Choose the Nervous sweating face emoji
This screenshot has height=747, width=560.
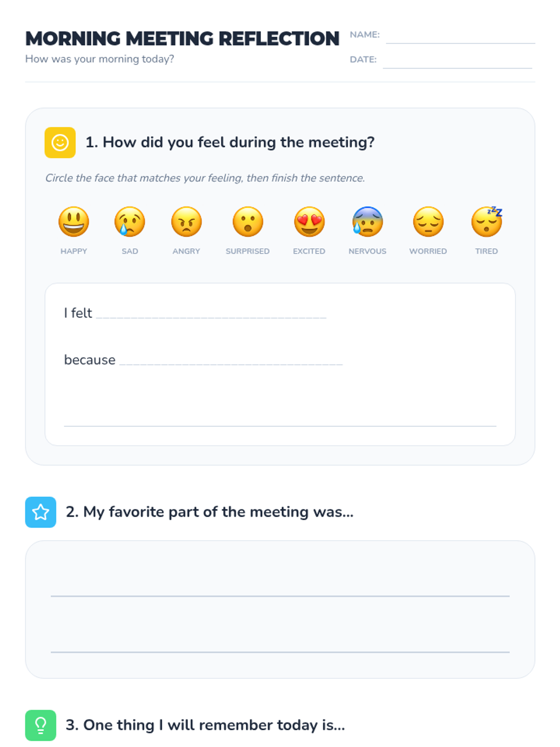coord(367,221)
